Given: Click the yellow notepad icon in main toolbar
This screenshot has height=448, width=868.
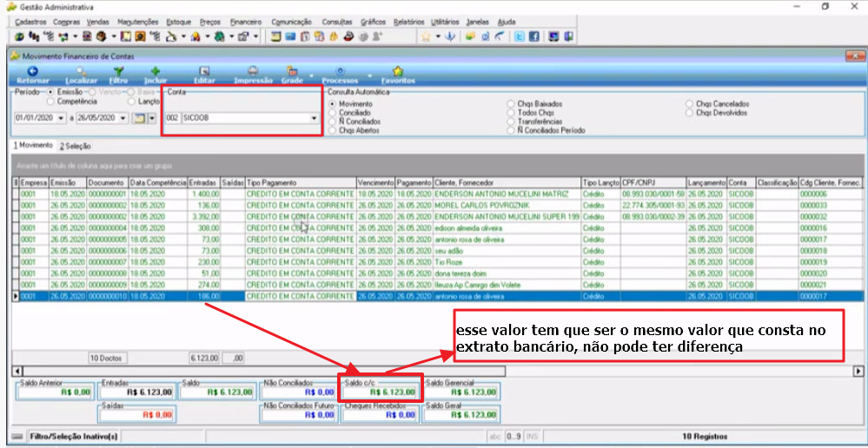Looking at the screenshot, I should [275, 36].
